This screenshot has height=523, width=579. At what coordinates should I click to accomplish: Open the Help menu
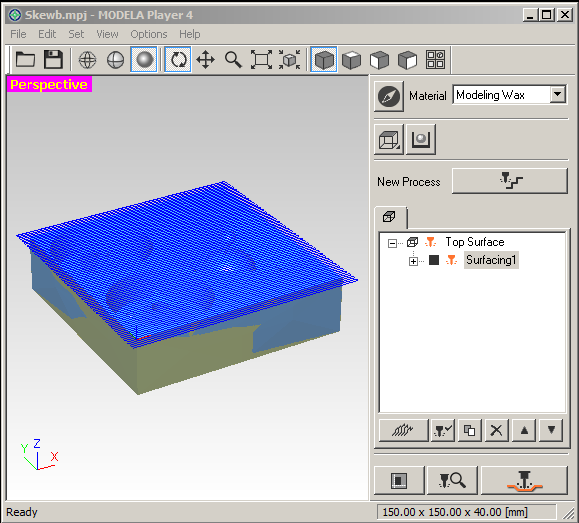point(190,34)
